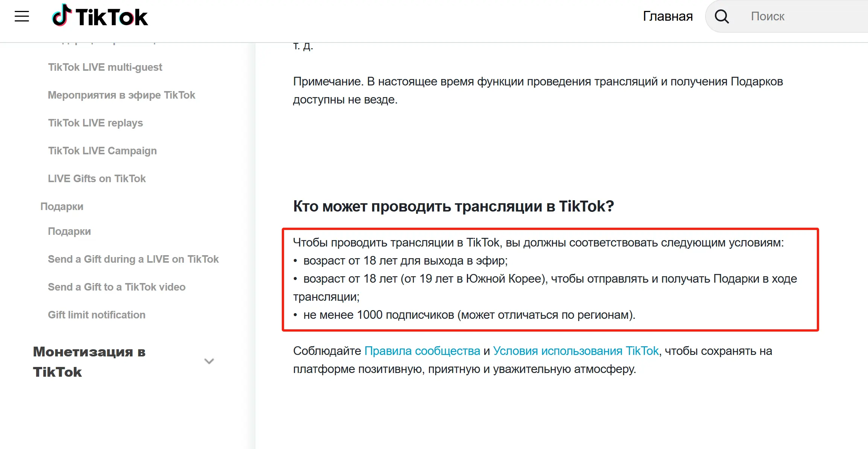The width and height of the screenshot is (868, 449).
Task: Click bullet возраст от 18 лет для выхода в эфир
Action: [405, 261]
